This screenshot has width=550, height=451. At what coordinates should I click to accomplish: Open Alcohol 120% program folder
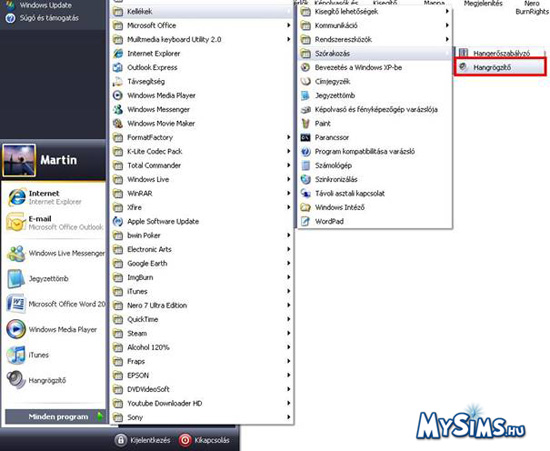[201, 347]
